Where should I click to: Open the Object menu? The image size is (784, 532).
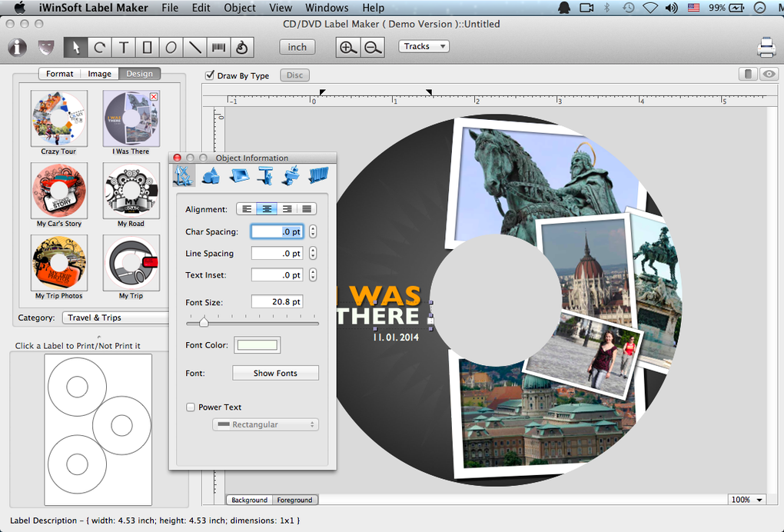click(x=240, y=8)
